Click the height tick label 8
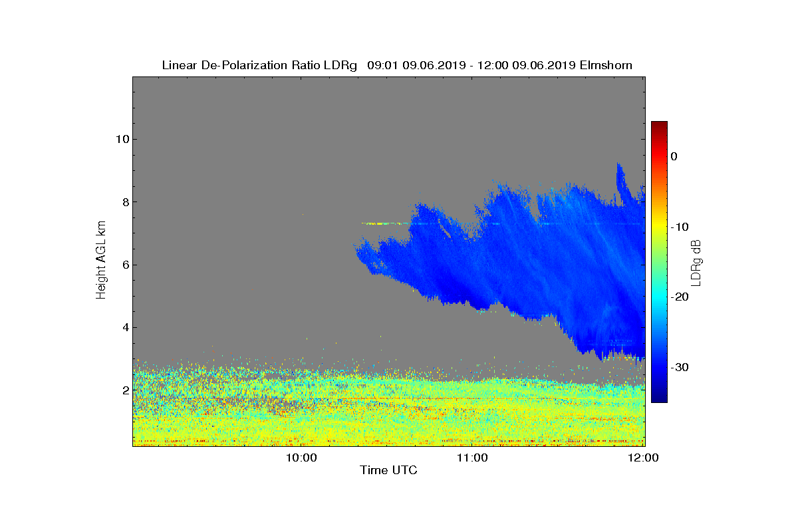The height and width of the screenshot is (532, 798). coord(124,202)
